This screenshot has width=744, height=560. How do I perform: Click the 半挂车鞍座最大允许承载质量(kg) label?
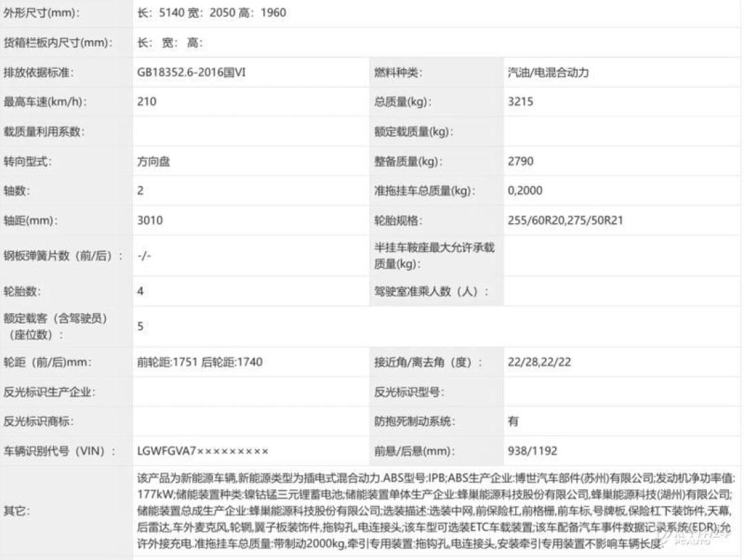pos(434,256)
